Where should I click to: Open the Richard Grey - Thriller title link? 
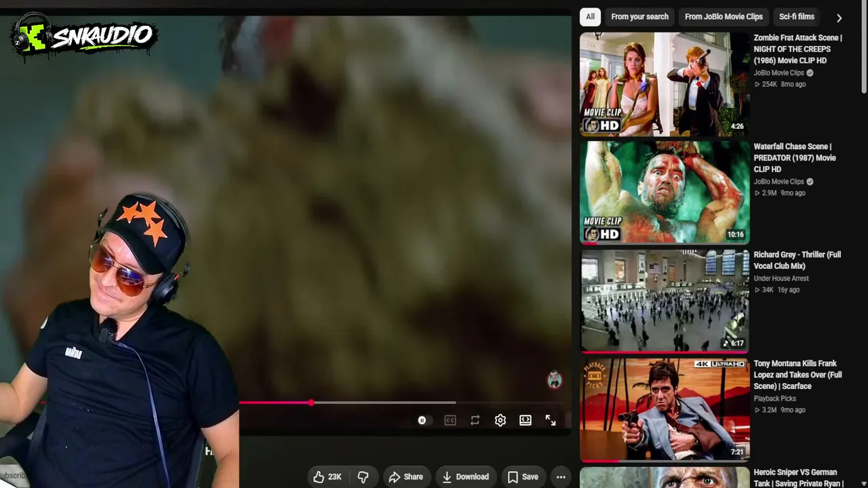pyautogui.click(x=797, y=260)
